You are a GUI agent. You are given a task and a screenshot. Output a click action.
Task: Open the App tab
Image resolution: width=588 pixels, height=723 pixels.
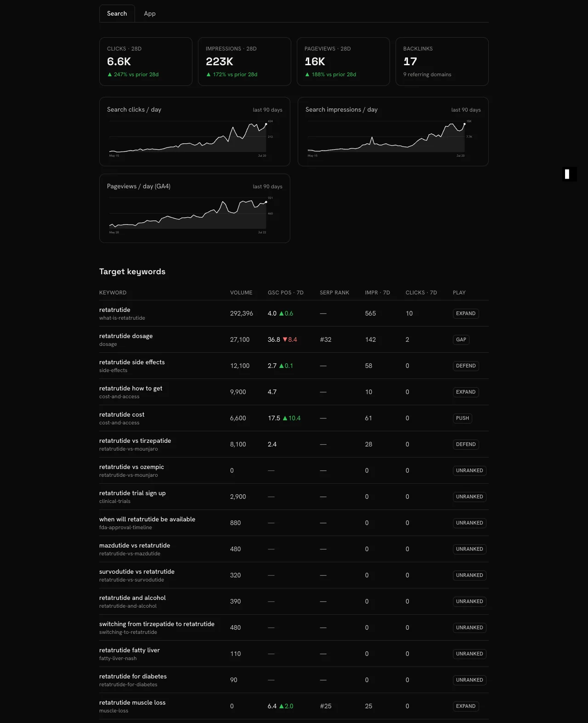pos(150,13)
